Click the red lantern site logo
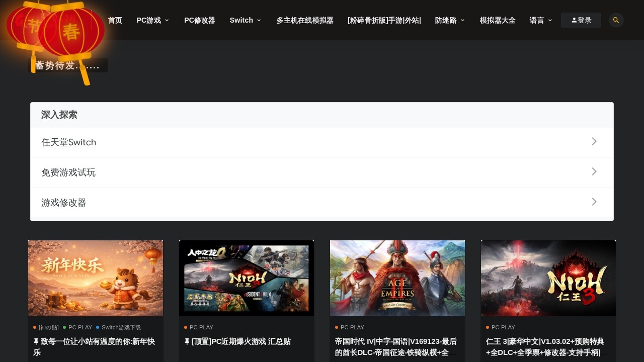The image size is (644, 362). point(55,29)
